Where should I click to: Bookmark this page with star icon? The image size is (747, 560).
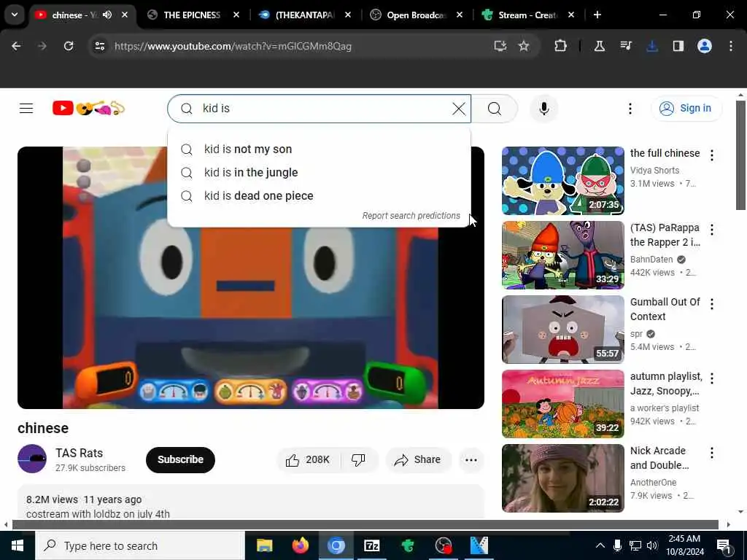524,46
